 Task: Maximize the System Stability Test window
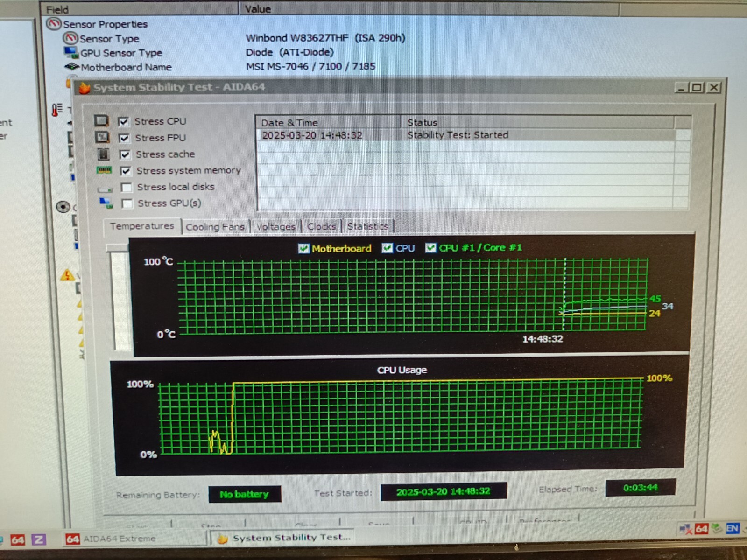click(x=698, y=87)
